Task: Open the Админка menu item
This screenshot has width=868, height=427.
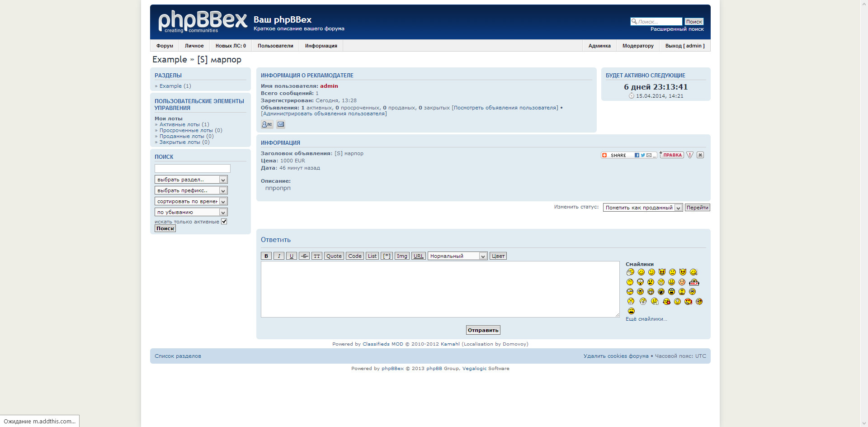Action: pyautogui.click(x=599, y=46)
